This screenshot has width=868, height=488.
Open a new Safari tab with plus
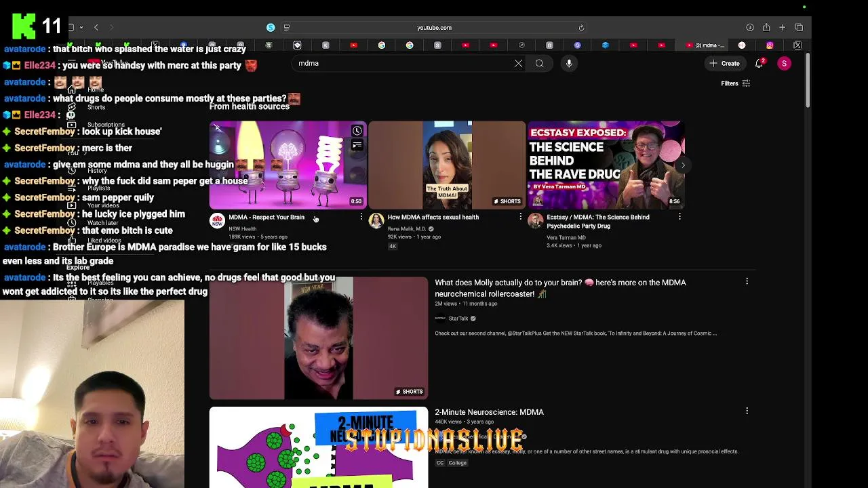click(x=782, y=28)
